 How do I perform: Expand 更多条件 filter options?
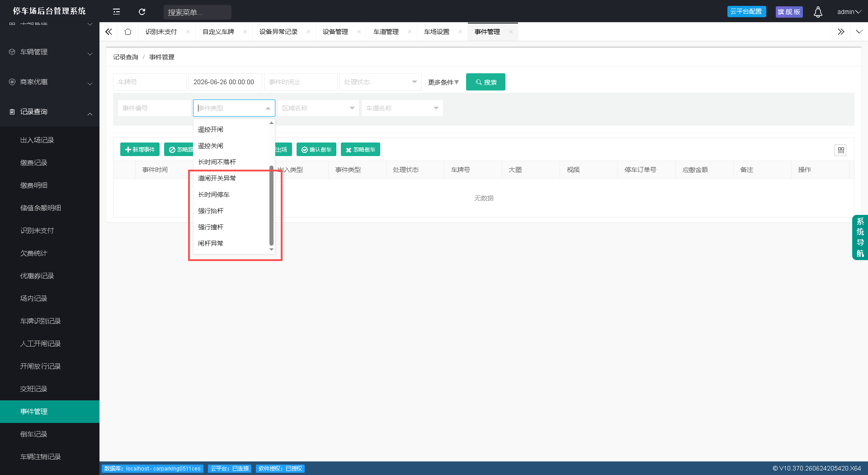pos(443,82)
